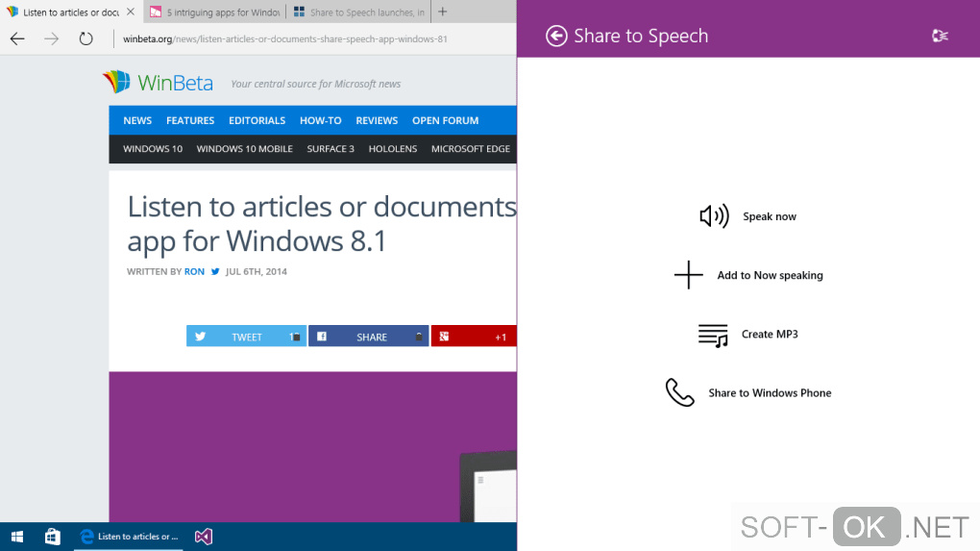Click the Google +1 button
Screen dimensions: 980x551
474,337
